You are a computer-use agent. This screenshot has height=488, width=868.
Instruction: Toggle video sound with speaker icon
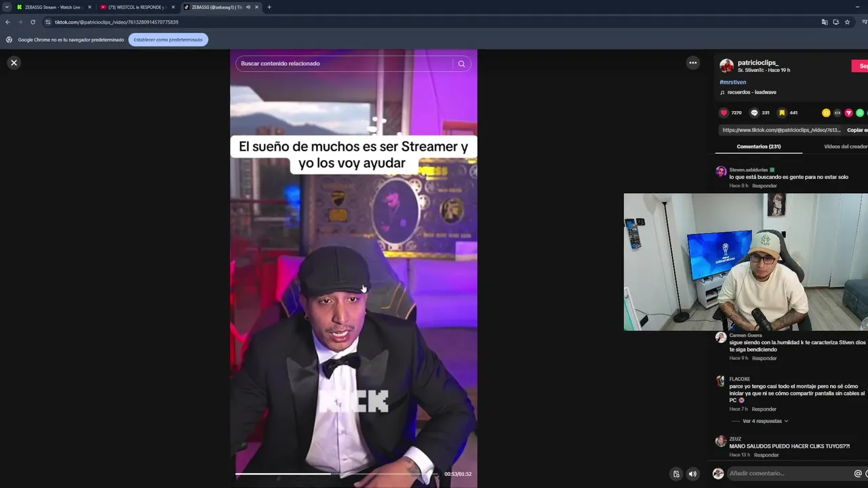pyautogui.click(x=692, y=474)
